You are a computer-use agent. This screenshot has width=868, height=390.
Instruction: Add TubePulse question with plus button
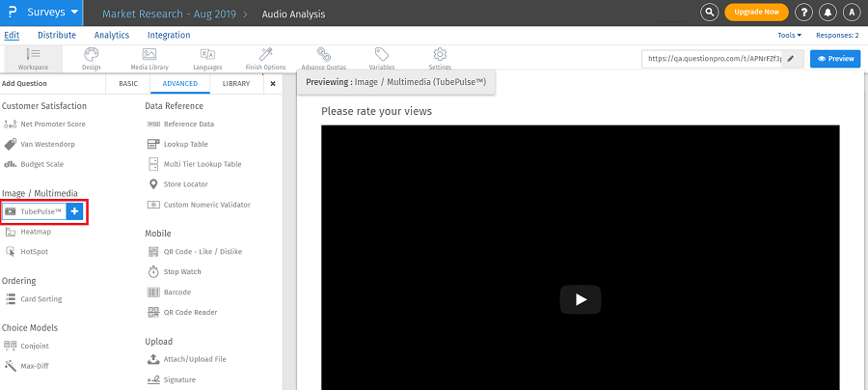75,211
